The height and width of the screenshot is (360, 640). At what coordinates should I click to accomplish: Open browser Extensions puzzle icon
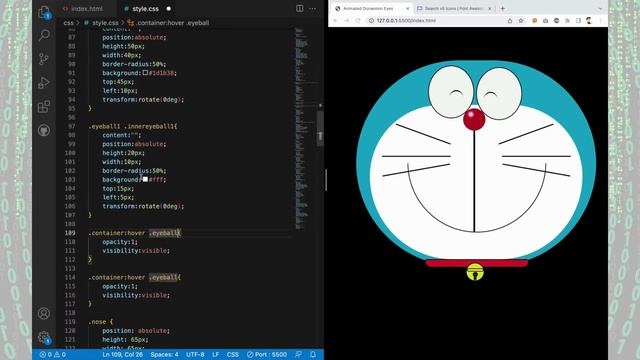(x=567, y=20)
